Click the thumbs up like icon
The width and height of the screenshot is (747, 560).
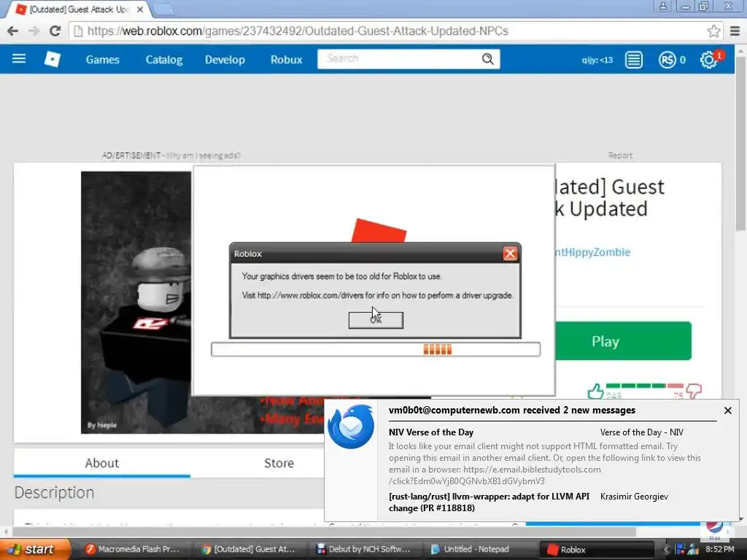[x=595, y=392]
